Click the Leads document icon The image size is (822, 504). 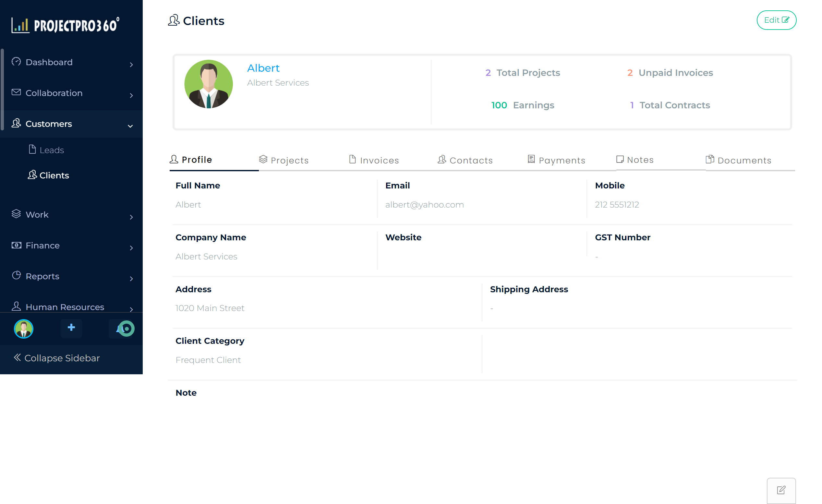pyautogui.click(x=32, y=149)
